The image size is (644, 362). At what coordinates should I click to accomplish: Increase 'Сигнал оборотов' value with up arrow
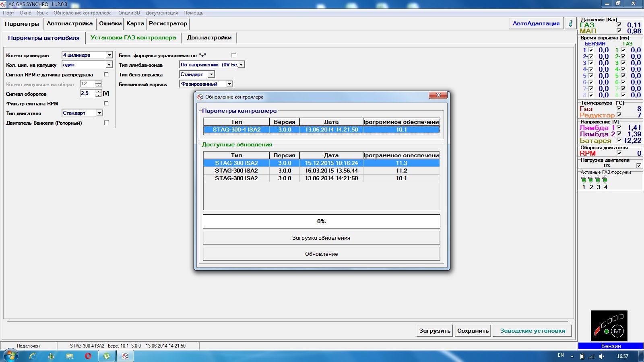(x=98, y=91)
